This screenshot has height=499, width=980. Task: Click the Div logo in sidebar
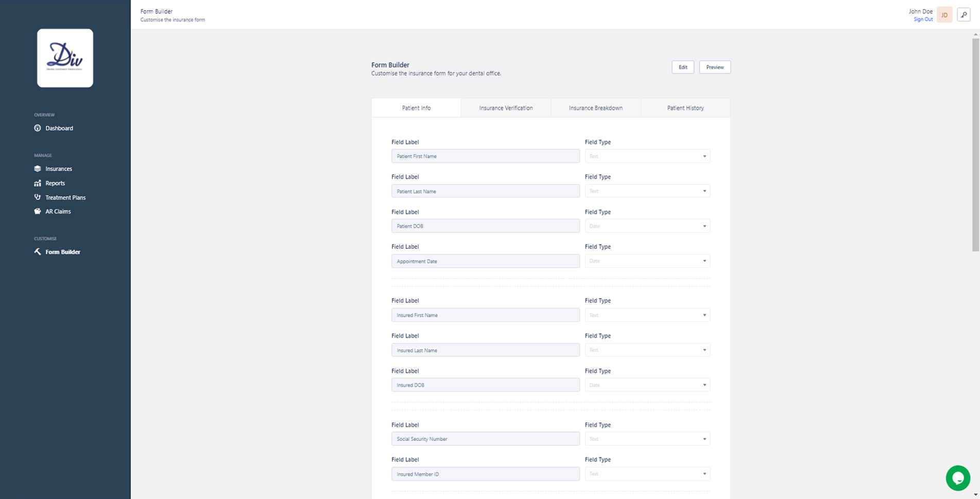click(x=65, y=58)
